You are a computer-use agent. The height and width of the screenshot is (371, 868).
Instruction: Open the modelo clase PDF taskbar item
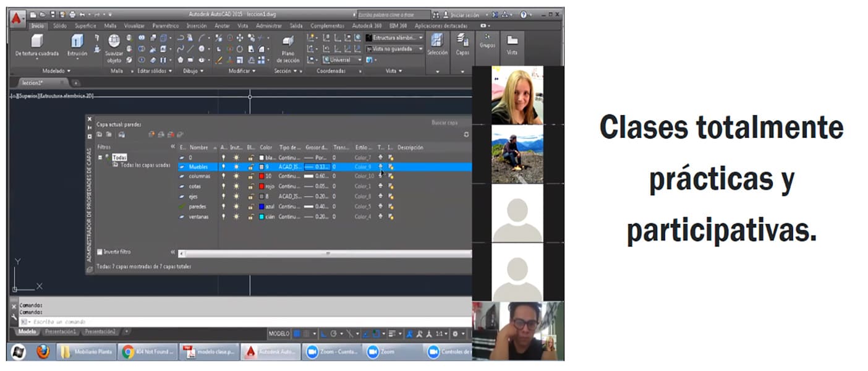point(208,352)
